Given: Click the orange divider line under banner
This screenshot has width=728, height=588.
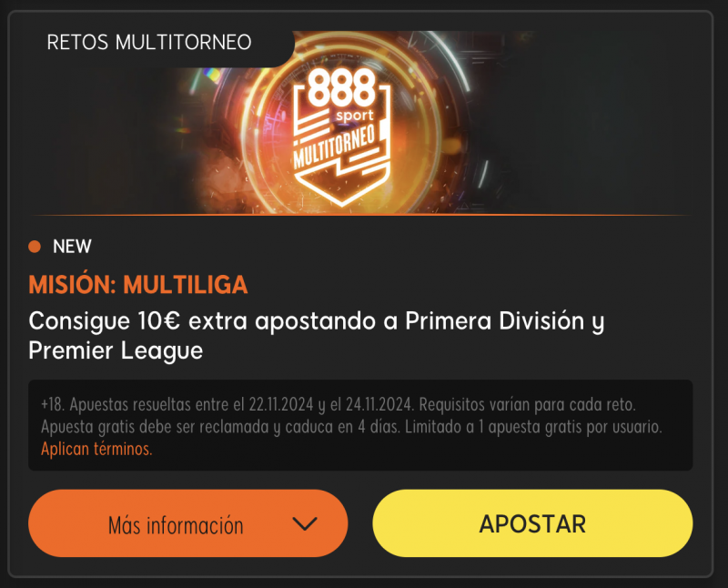Looking at the screenshot, I should point(360,215).
